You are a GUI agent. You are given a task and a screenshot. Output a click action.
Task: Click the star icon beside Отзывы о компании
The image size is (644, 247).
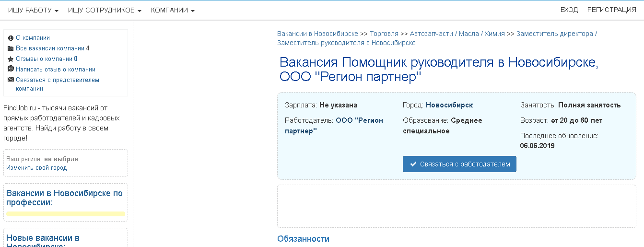click(11, 59)
